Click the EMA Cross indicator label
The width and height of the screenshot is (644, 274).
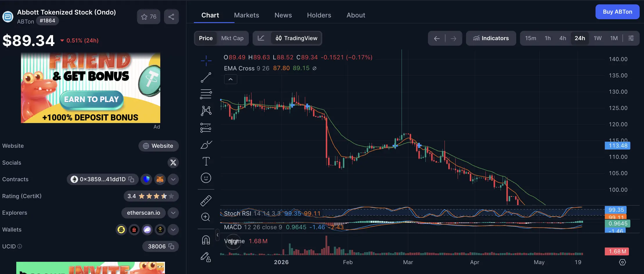coord(239,68)
